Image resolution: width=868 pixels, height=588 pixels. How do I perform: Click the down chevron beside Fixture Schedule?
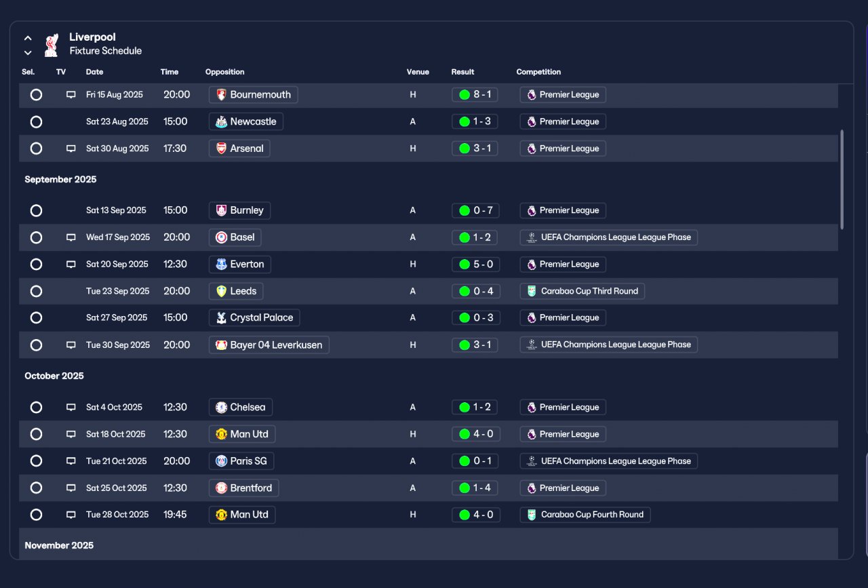(x=28, y=52)
